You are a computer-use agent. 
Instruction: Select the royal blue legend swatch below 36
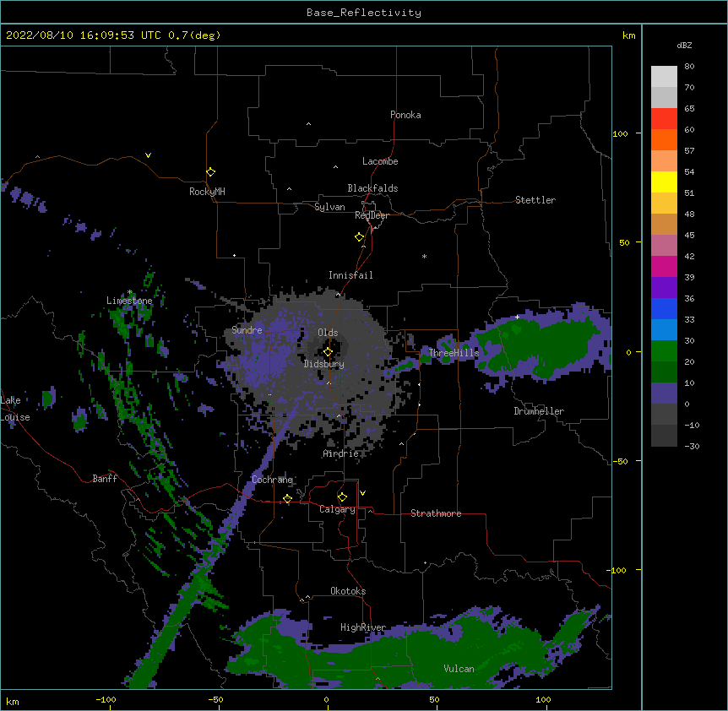(664, 308)
